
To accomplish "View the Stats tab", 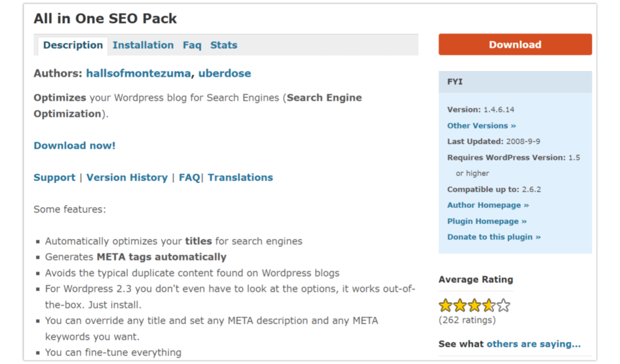I will (224, 45).
